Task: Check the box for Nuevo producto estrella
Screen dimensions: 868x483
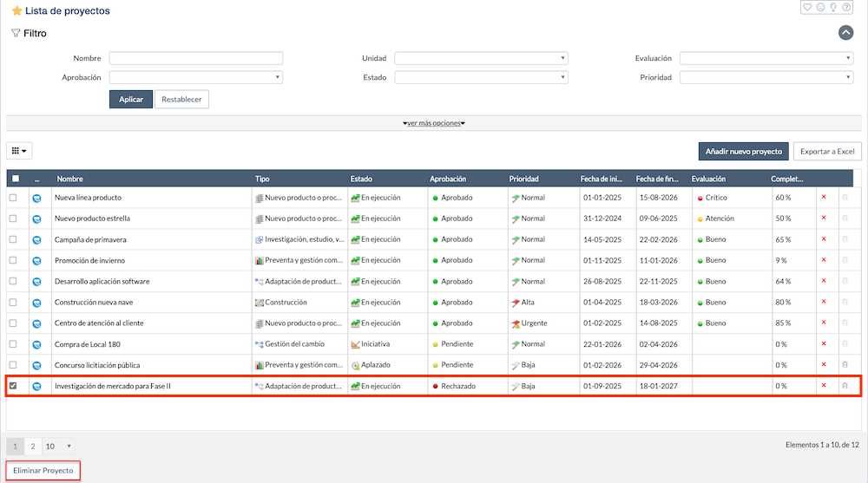Action: tap(13, 219)
